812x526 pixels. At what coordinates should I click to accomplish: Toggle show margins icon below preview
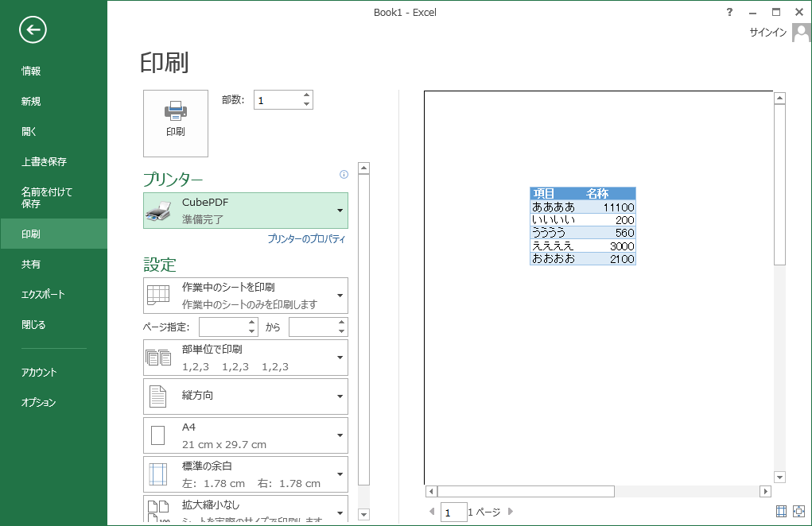[781, 512]
